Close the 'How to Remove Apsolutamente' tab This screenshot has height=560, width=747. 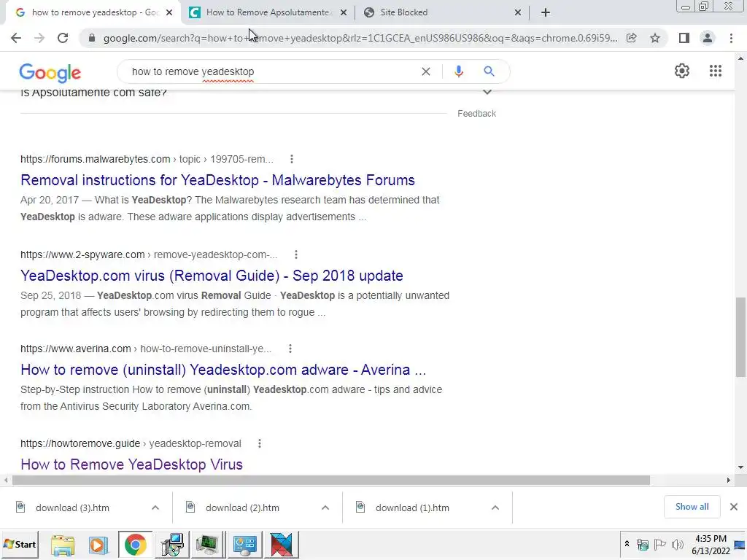[343, 13]
